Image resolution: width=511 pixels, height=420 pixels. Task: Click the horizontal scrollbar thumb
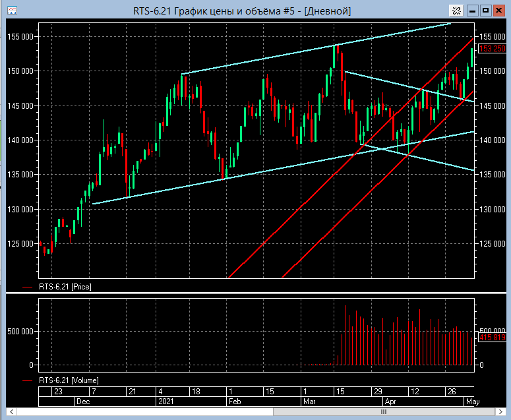point(384,411)
